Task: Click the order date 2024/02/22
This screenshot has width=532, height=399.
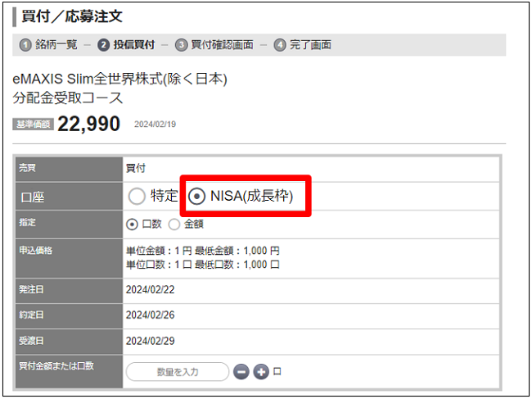Action: point(151,290)
